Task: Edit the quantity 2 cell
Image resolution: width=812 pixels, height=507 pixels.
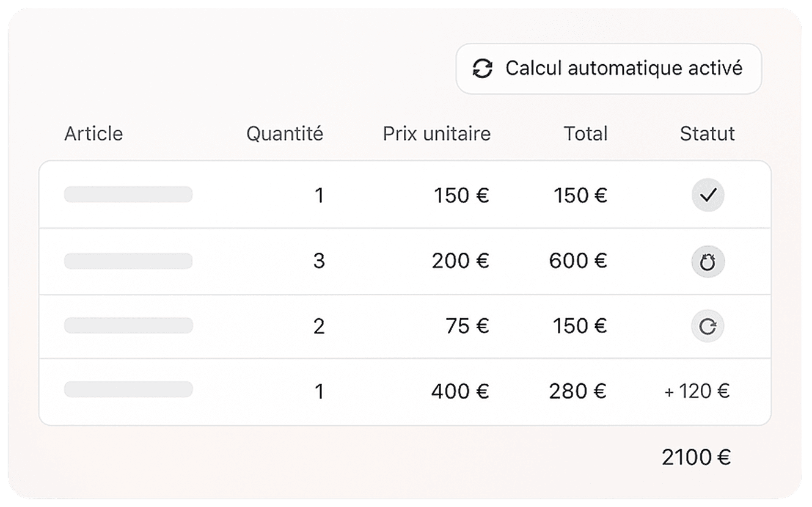Action: tap(319, 326)
